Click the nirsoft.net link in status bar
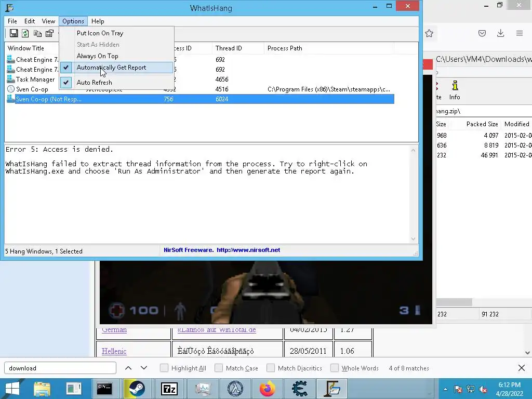 click(248, 250)
